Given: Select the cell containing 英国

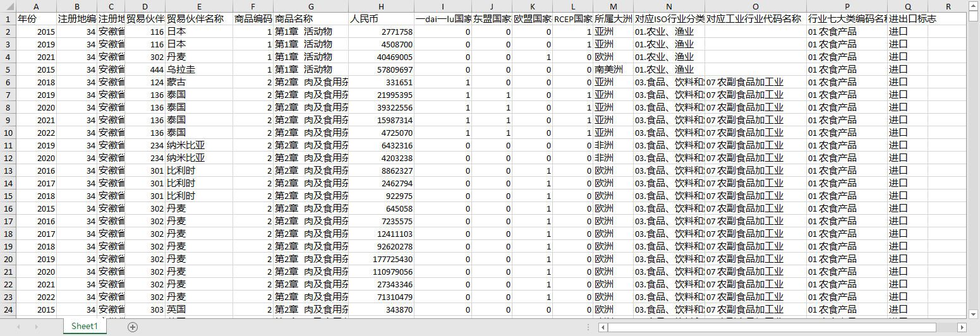Looking at the screenshot, I should [x=199, y=309].
